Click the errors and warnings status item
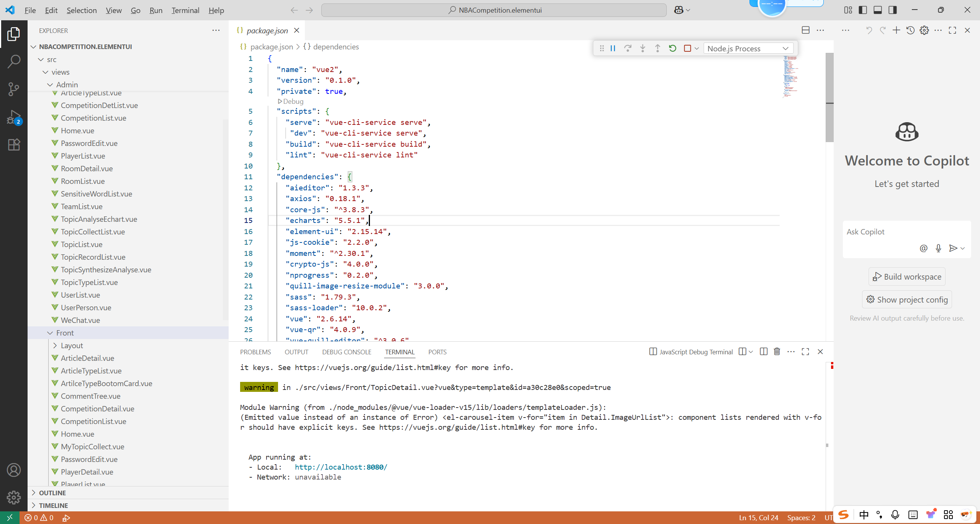980x524 pixels. tap(39, 518)
